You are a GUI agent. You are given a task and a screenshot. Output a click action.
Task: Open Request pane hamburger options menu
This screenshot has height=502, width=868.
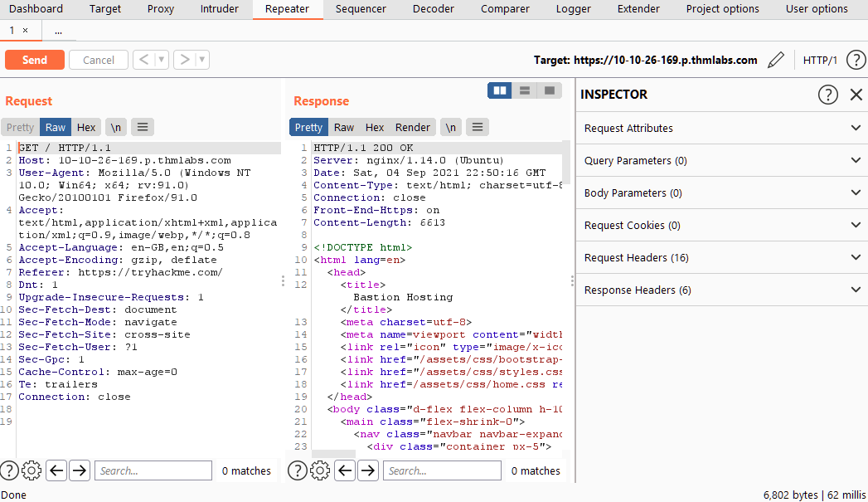tap(143, 127)
